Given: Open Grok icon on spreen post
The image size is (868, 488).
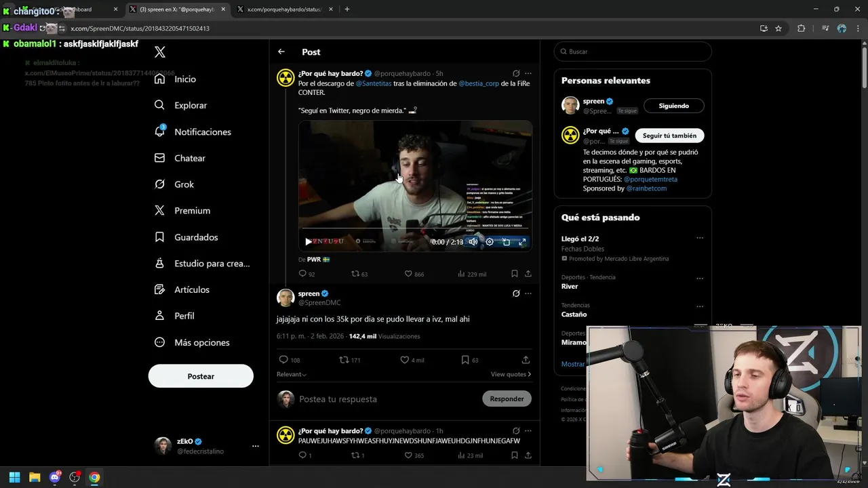Looking at the screenshot, I should click(x=516, y=293).
